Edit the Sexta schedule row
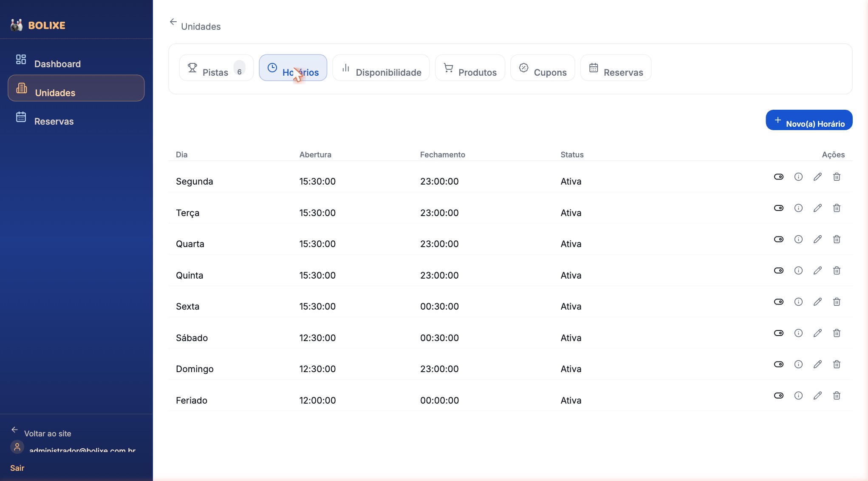Viewport: 868px width, 481px height. pos(817,302)
